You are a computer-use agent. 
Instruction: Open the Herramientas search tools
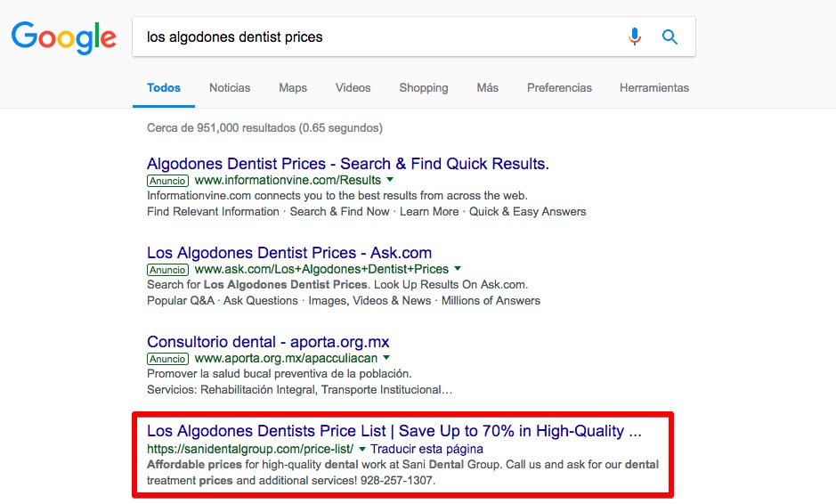click(654, 88)
